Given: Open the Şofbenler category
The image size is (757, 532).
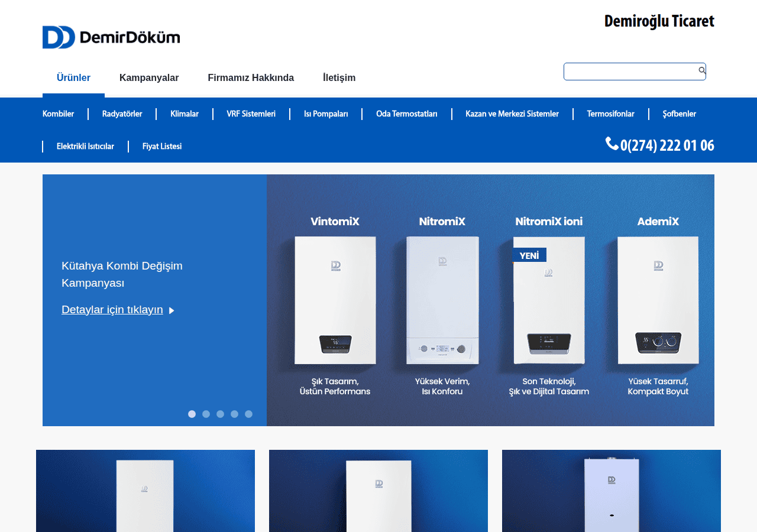Looking at the screenshot, I should coord(679,114).
